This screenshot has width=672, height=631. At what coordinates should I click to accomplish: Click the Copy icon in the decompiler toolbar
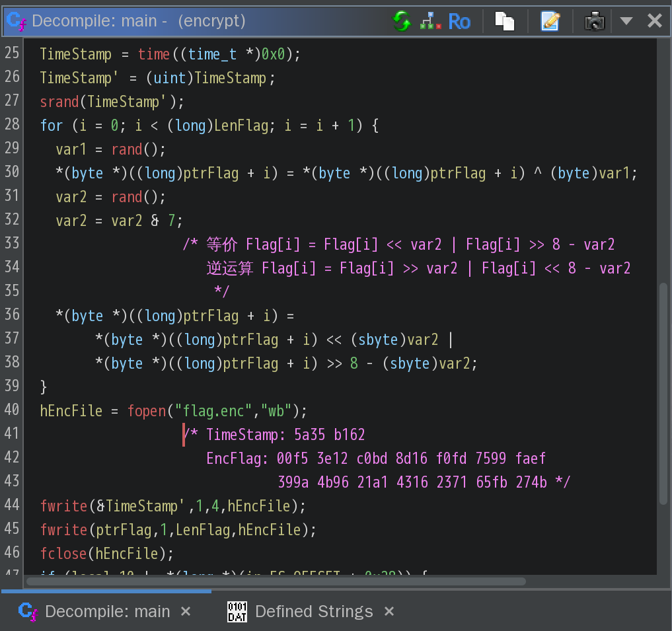[x=505, y=20]
